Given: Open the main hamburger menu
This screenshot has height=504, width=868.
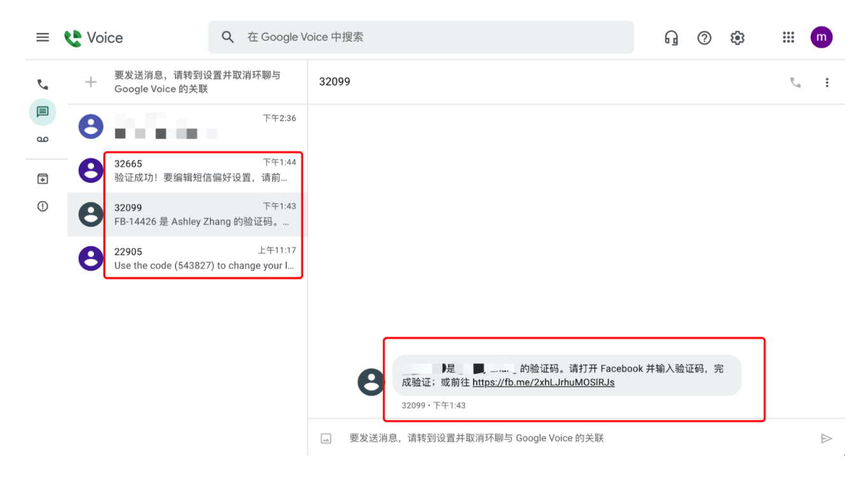Looking at the screenshot, I should click(x=43, y=38).
